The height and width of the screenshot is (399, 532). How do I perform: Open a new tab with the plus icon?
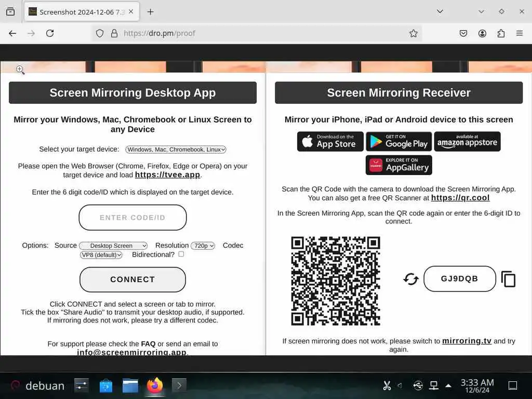pos(150,12)
